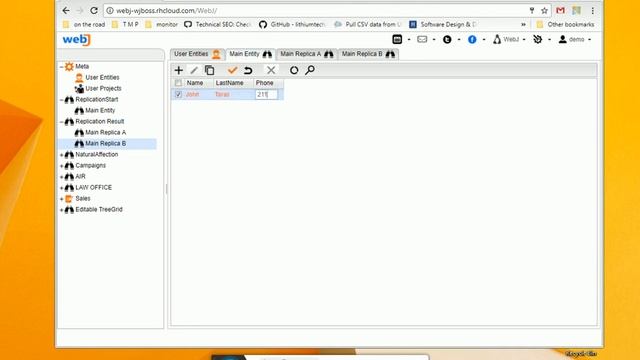Switch to Main Replica B tab
640x360 pixels.
[368, 54]
